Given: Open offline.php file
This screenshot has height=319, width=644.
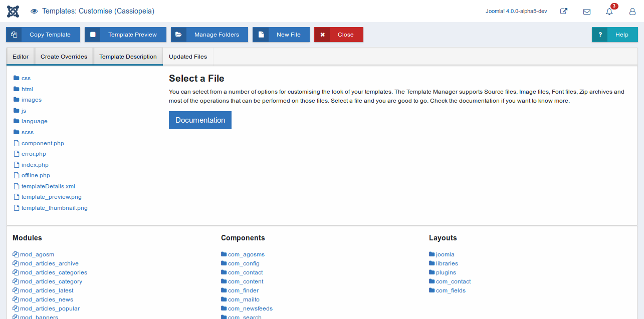Looking at the screenshot, I should tap(36, 175).
